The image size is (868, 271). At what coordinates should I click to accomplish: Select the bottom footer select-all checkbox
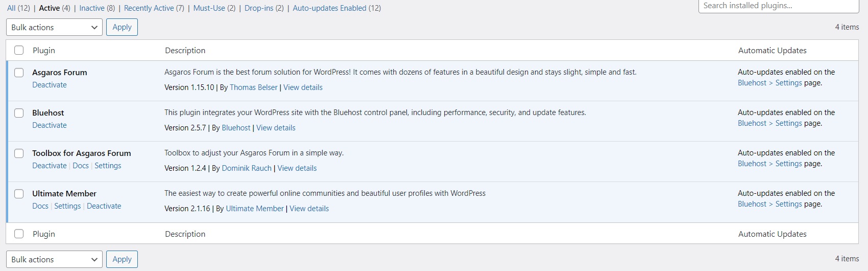(x=19, y=234)
